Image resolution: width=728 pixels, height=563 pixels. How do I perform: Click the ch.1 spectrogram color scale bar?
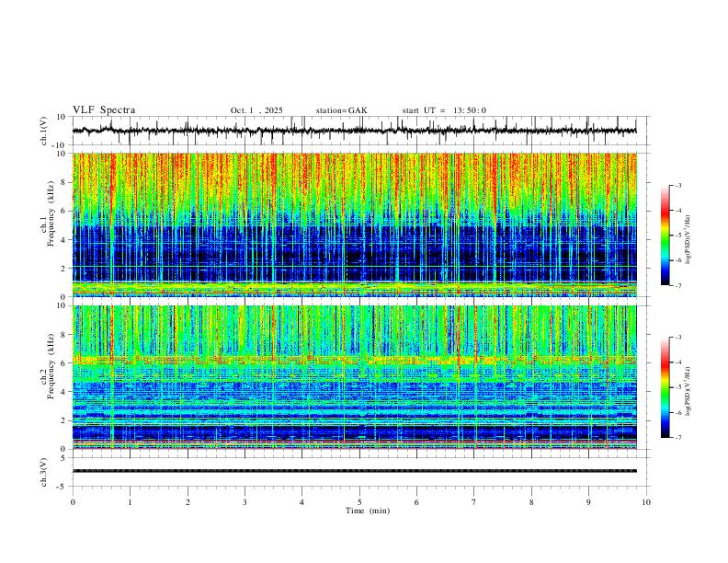coord(665,236)
